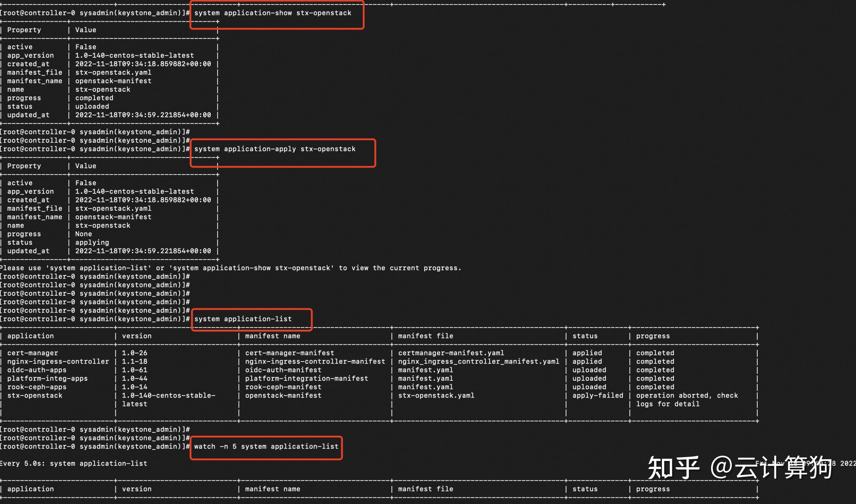Click 'rook-ceph-manifest' manifest name
The width and height of the screenshot is (856, 504).
(283, 387)
